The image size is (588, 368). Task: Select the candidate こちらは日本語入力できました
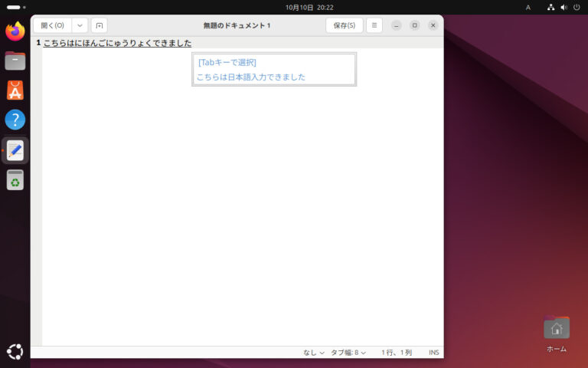click(x=251, y=77)
